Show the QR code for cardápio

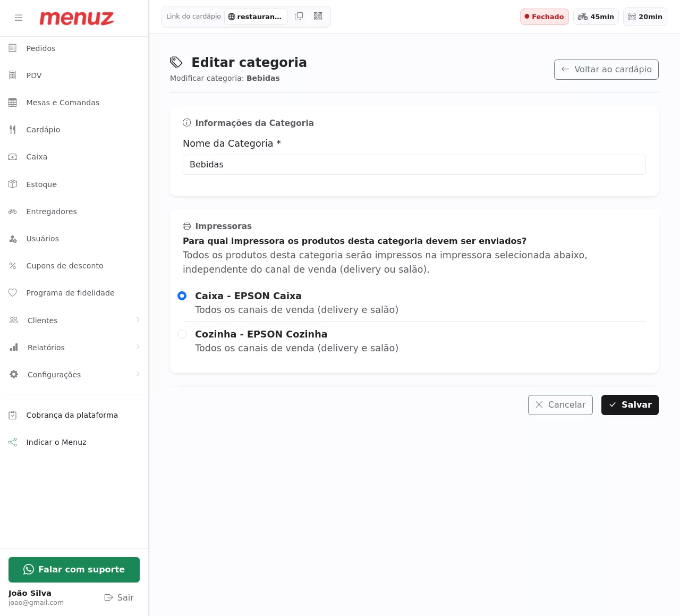[x=318, y=16]
